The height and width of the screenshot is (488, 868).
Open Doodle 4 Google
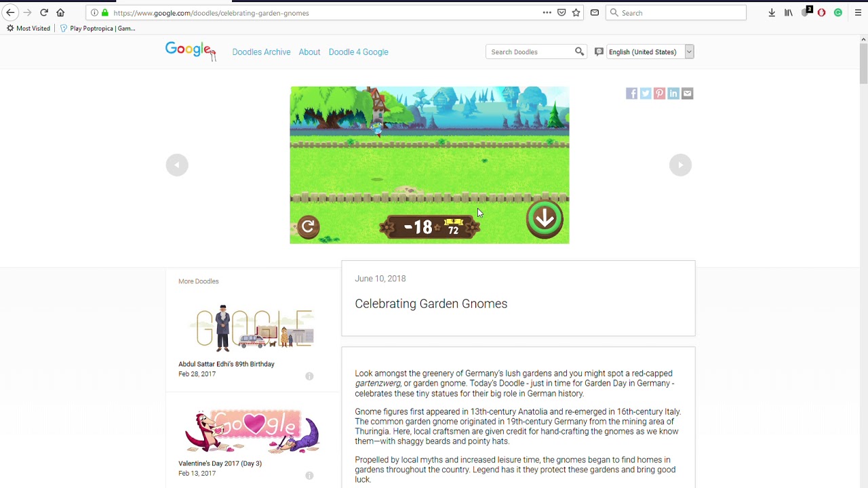pyautogui.click(x=358, y=52)
